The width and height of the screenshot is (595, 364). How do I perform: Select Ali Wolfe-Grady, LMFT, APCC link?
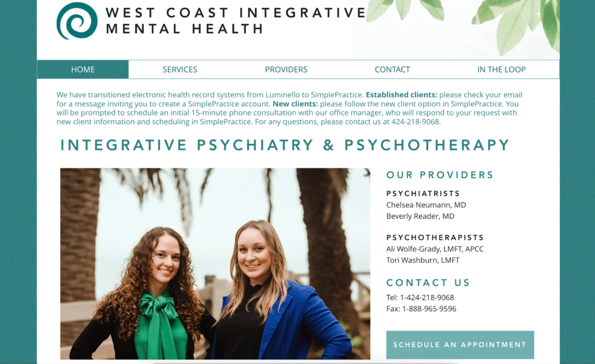point(435,248)
